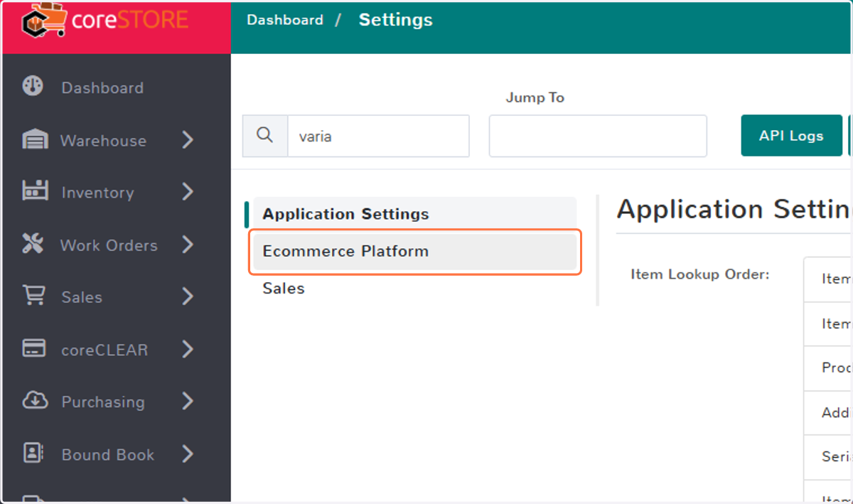
Task: Click the Jump To label
Action: [x=535, y=97]
